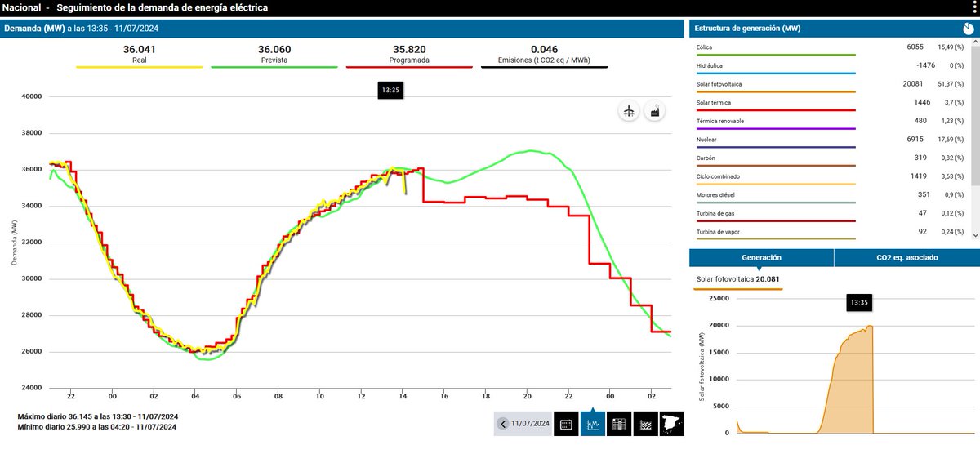Toggle the Emisiones CO2 black series
Screen dimensions: 980x454
[544, 56]
